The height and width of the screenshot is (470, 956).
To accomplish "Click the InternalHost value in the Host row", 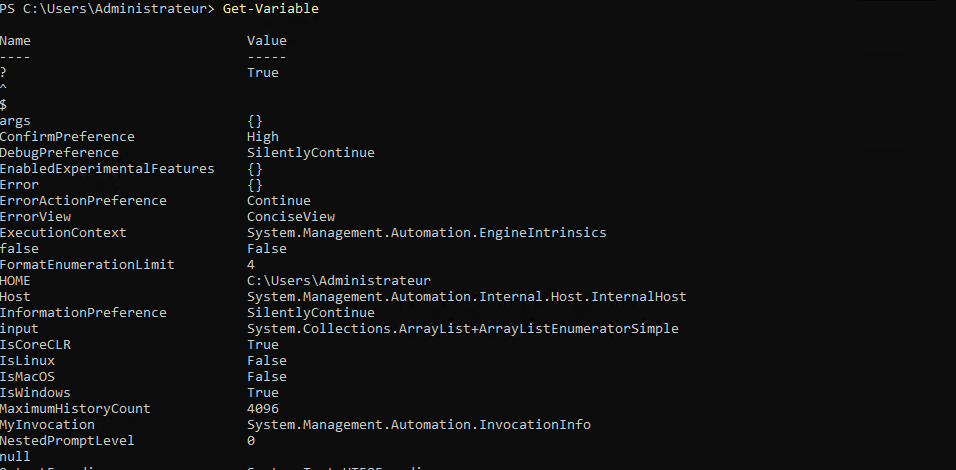I will (x=466, y=297).
